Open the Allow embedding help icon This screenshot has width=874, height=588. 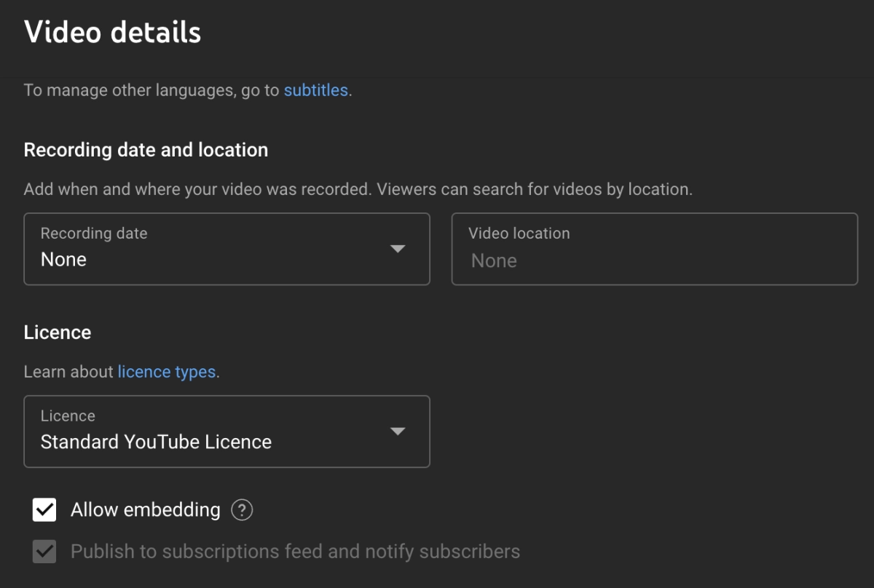pyautogui.click(x=242, y=510)
